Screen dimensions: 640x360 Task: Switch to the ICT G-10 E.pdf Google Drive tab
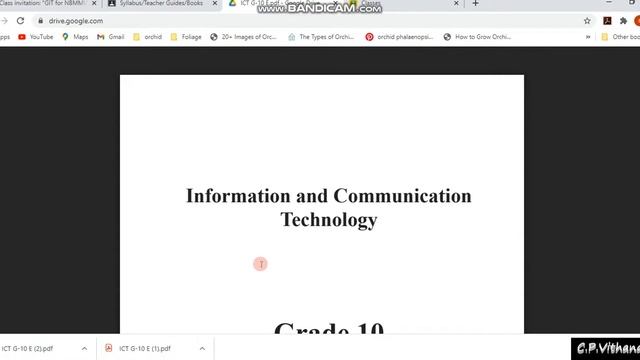click(282, 3)
